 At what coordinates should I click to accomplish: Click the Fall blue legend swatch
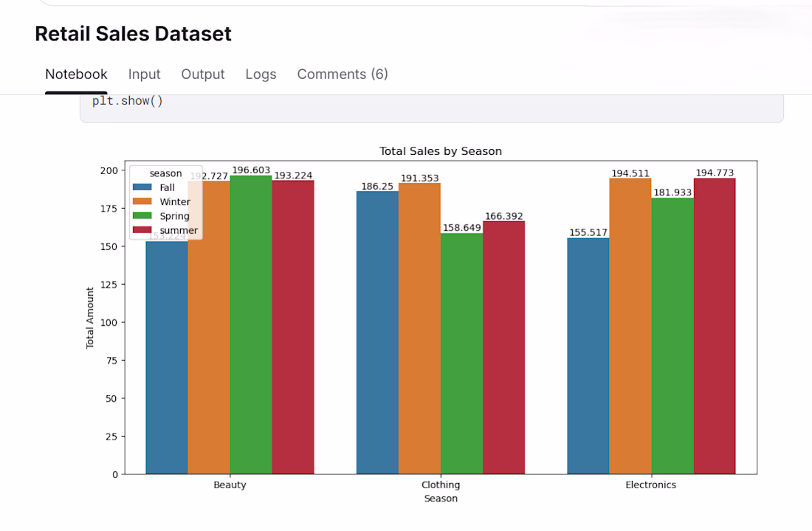(x=142, y=187)
